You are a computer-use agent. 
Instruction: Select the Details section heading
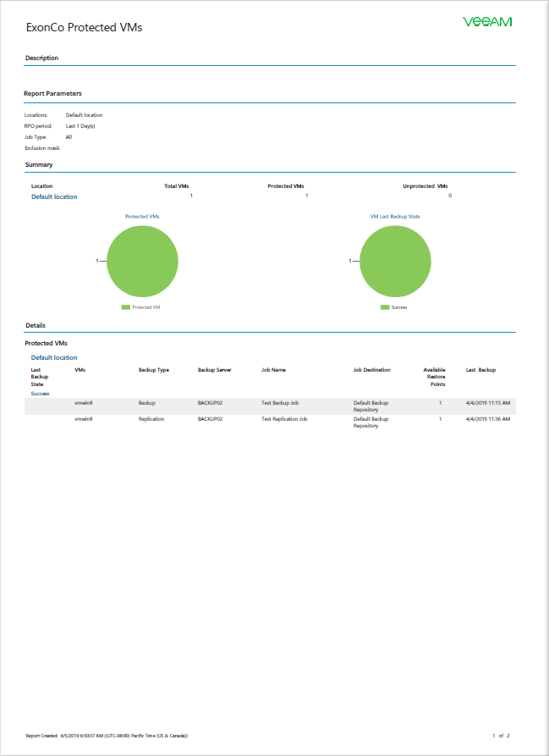36,325
